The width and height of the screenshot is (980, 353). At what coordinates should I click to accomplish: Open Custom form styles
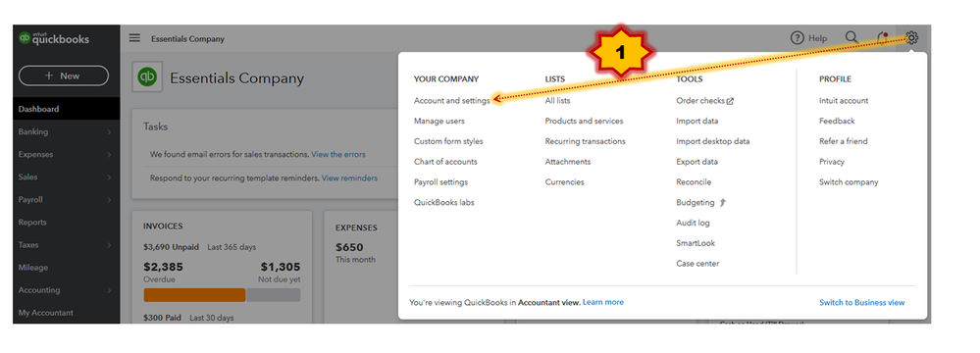click(x=448, y=141)
